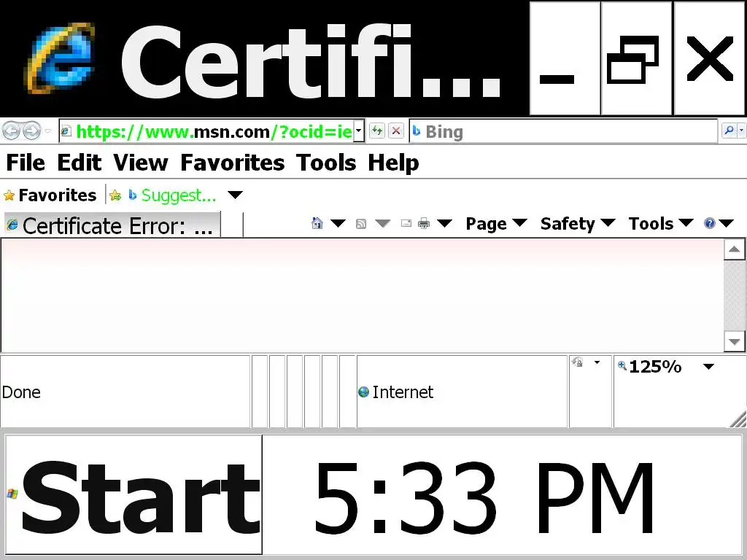Click the Add to Favorites Bar icon

tap(115, 195)
